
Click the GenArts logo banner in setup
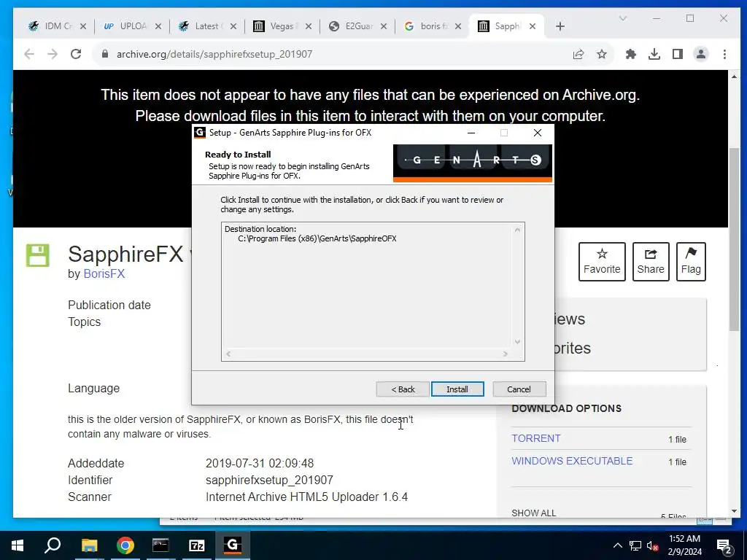[473, 163]
